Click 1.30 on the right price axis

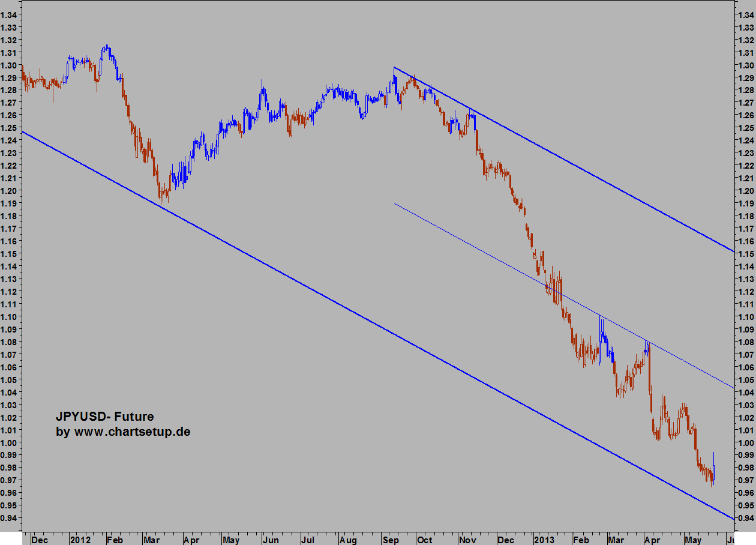pos(747,65)
